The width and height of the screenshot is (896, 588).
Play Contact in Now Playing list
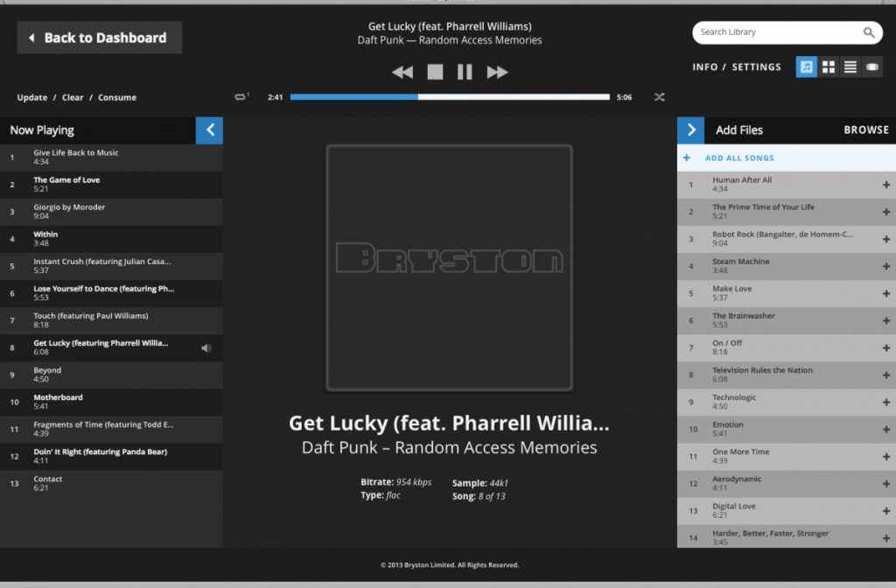(111, 483)
